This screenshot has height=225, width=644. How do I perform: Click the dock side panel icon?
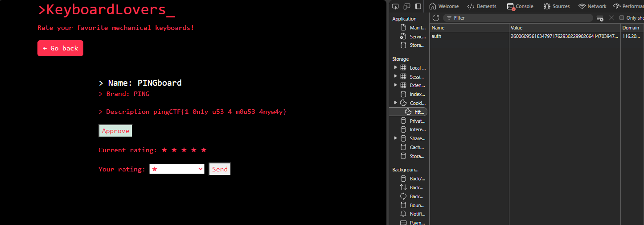pos(418,6)
